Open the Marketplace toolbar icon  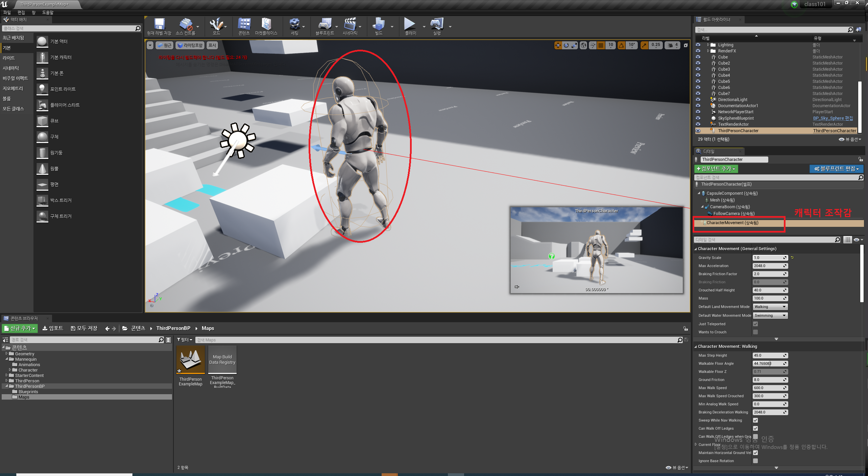[x=266, y=25]
